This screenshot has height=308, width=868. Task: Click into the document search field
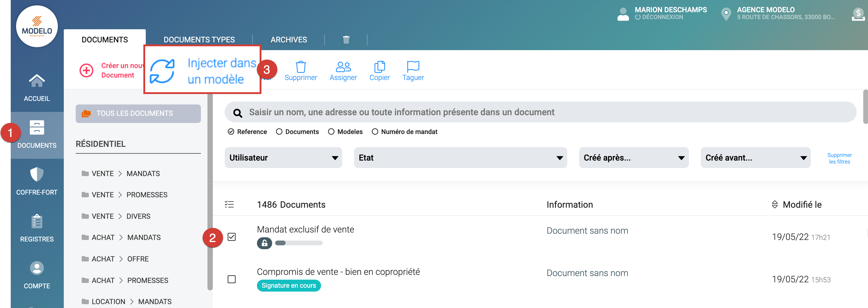[539, 112]
